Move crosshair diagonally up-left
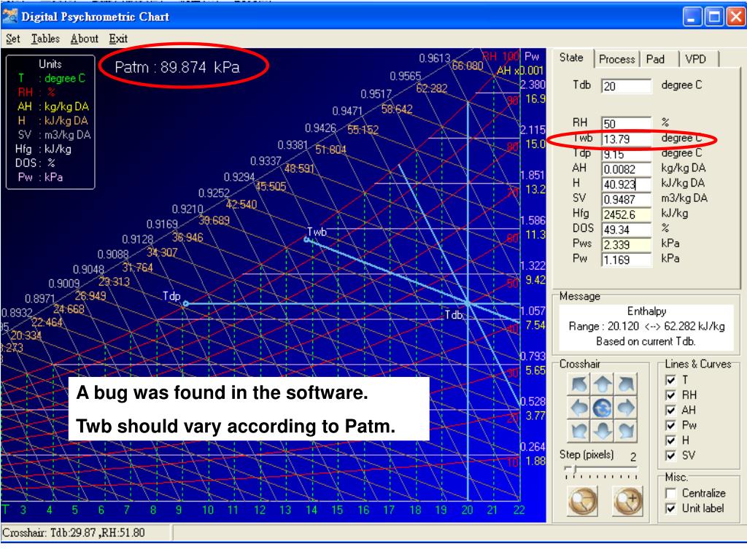Image resolution: width=747 pixels, height=560 pixels. click(578, 384)
